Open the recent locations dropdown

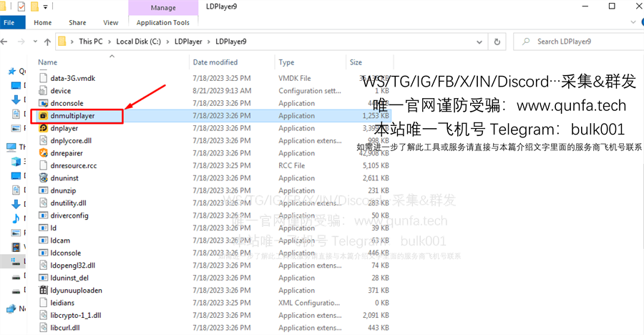[x=35, y=42]
